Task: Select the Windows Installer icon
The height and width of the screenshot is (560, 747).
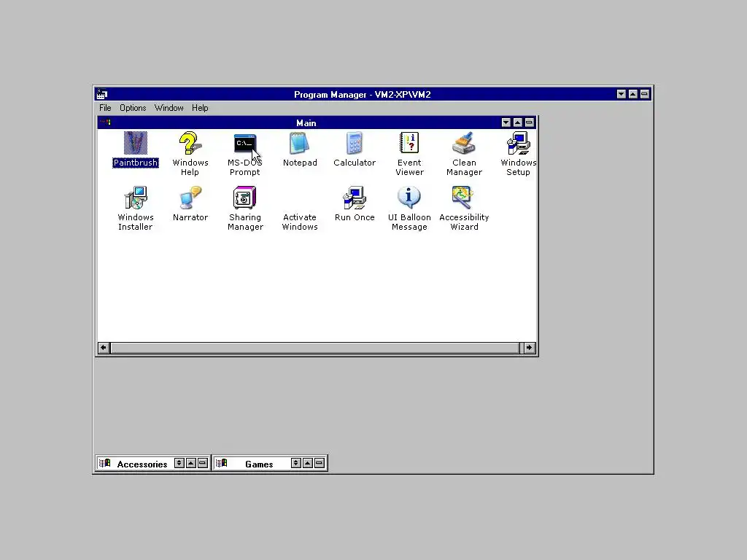Action: (135, 198)
